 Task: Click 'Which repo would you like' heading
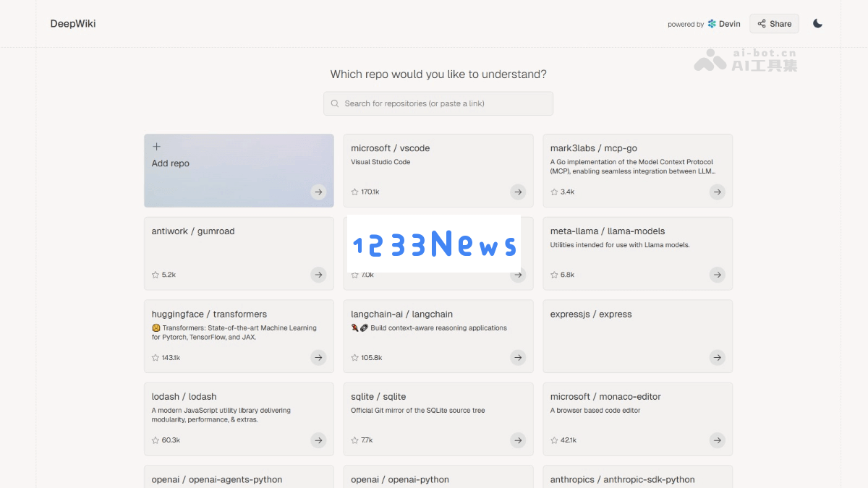(x=438, y=74)
